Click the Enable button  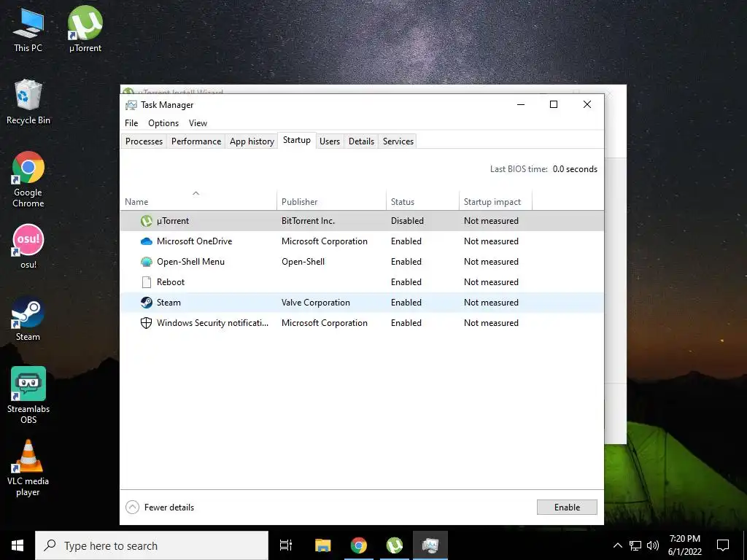tap(567, 507)
